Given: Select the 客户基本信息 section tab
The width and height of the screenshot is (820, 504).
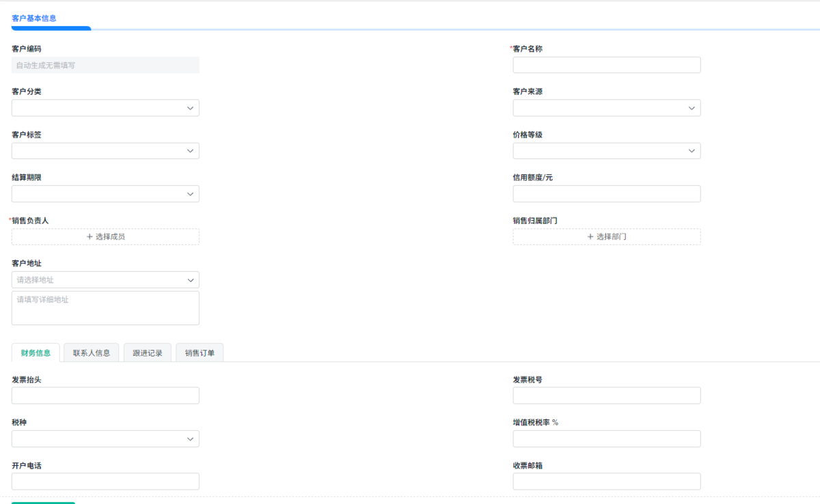Looking at the screenshot, I should pyautogui.click(x=34, y=18).
